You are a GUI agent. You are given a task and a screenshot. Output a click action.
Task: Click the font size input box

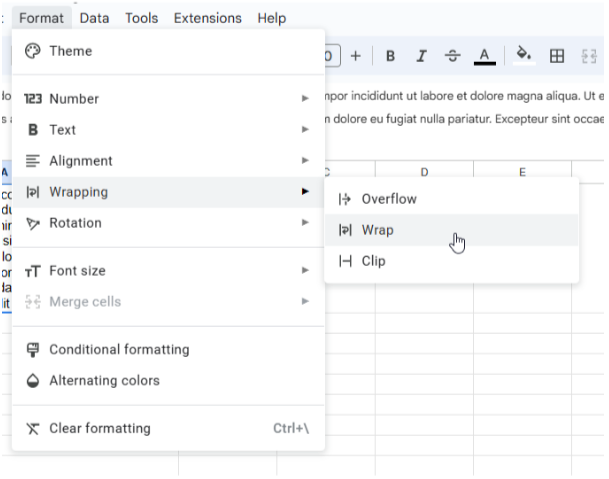333,56
